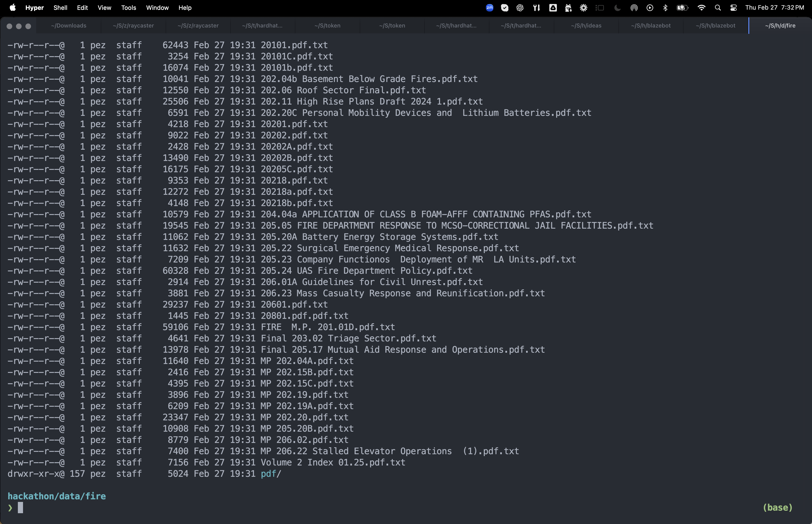Open Control Center toggles icon

[x=734, y=8]
